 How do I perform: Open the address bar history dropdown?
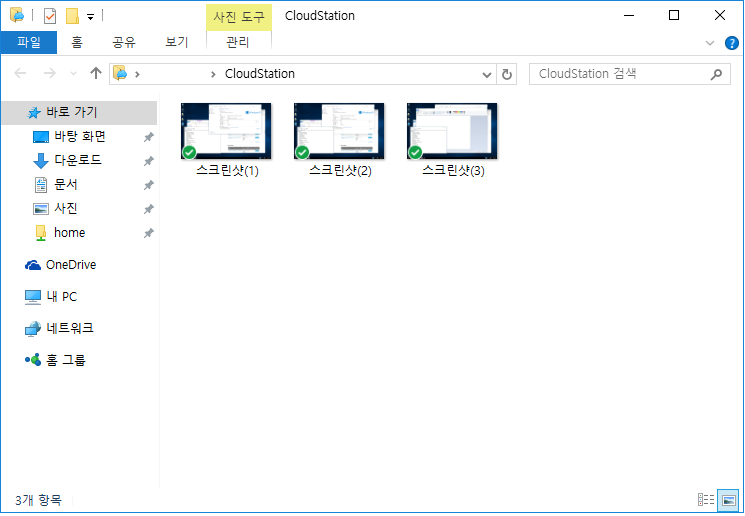(487, 75)
